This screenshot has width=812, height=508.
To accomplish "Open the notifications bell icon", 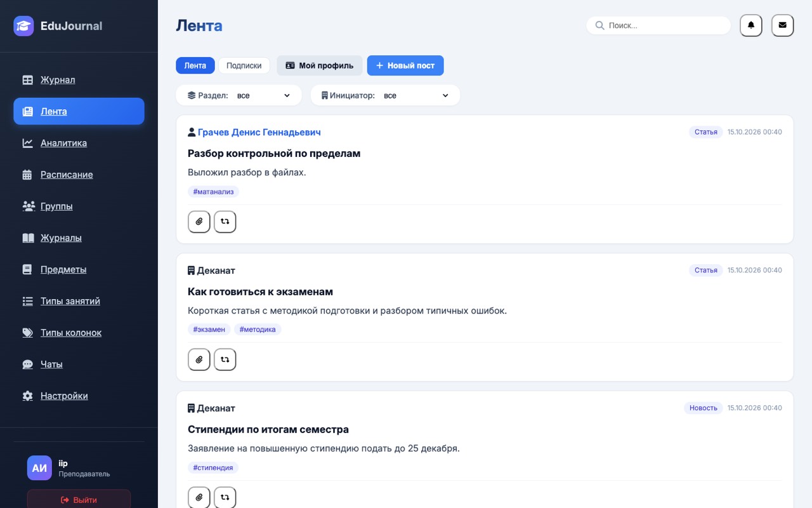I will pos(751,25).
